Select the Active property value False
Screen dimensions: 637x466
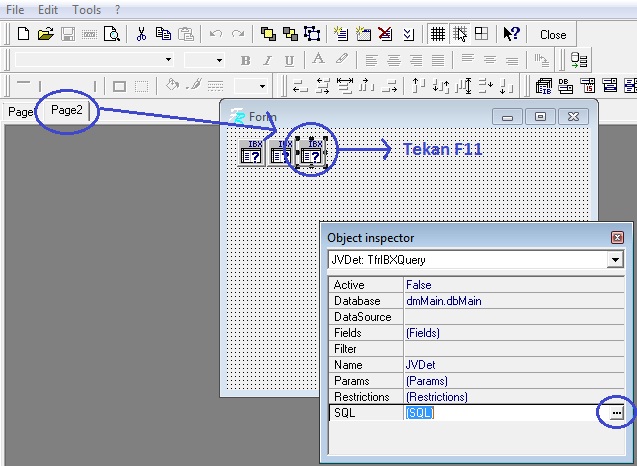[x=514, y=284]
